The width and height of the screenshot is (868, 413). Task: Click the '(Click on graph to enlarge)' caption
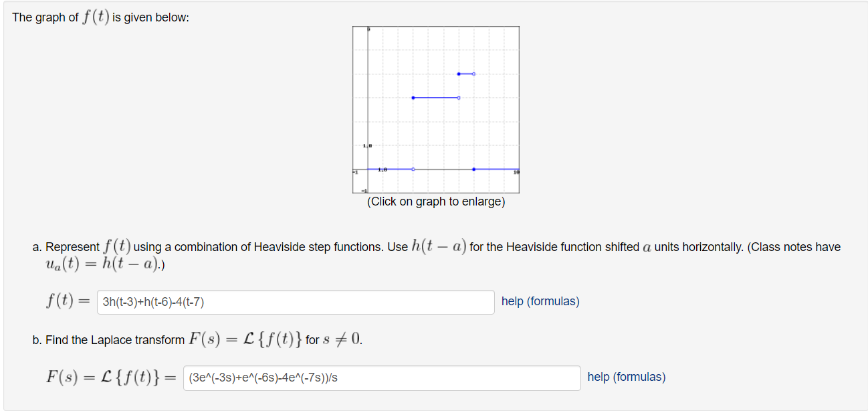tap(436, 201)
